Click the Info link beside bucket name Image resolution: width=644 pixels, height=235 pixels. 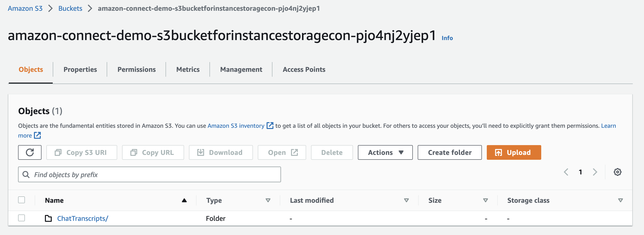coord(447,38)
